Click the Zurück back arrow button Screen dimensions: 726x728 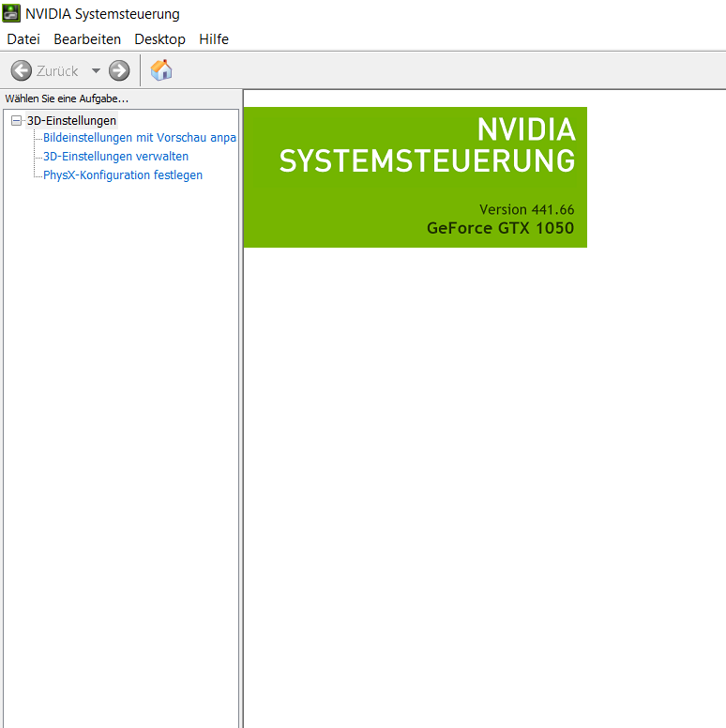22,71
